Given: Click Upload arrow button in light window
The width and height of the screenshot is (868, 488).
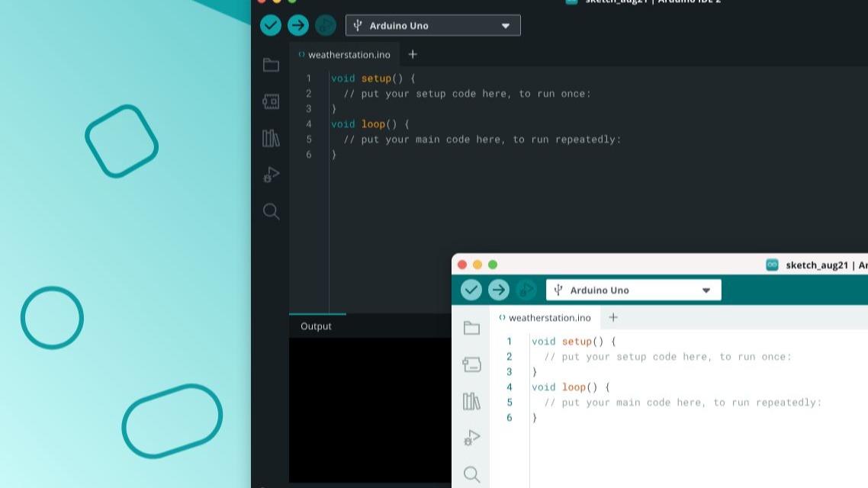Looking at the screenshot, I should (x=498, y=290).
